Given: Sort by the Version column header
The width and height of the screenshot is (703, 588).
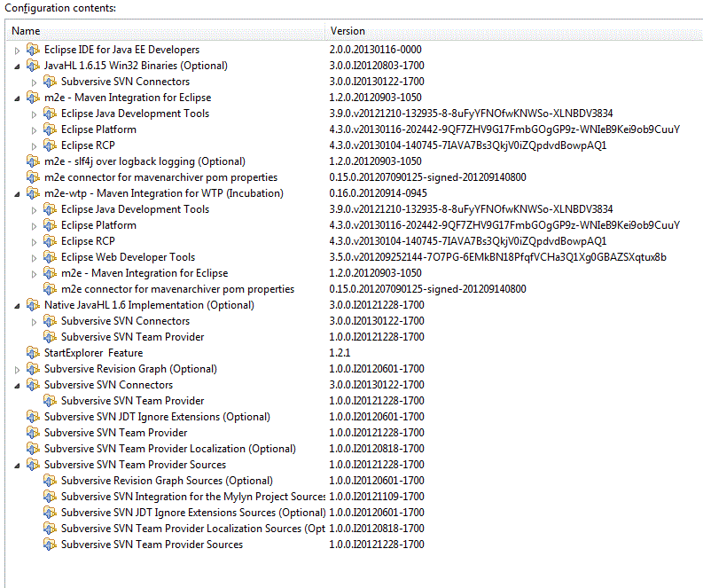Looking at the screenshot, I should click(514, 31).
